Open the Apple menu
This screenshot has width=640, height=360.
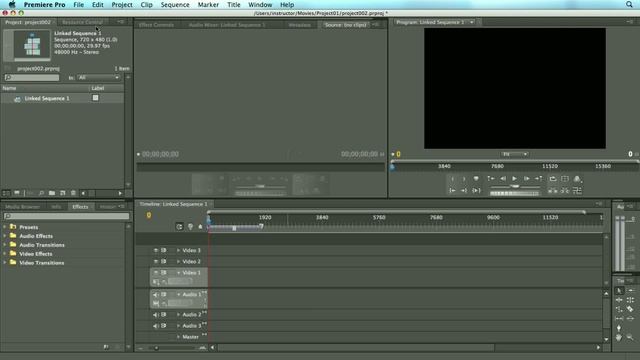(x=12, y=4)
